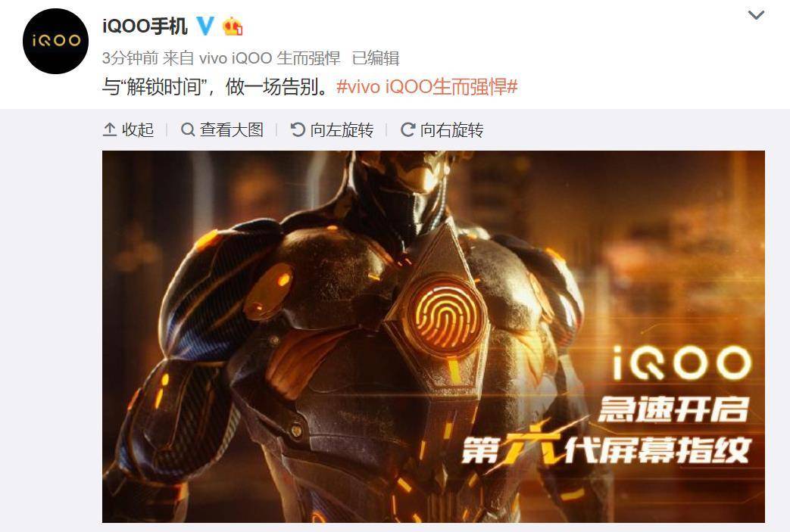Screen dimensions: 790x532
Task: Rotate image with 向左旋转 label
Action: tap(342, 130)
